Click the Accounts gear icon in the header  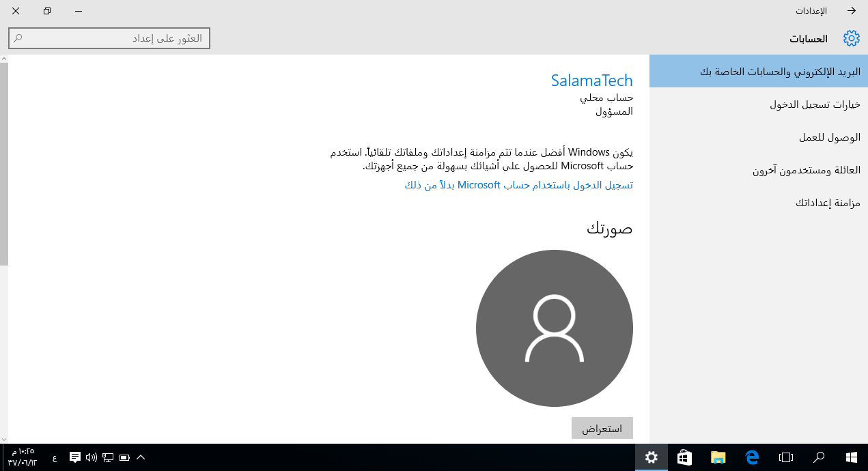tap(851, 38)
